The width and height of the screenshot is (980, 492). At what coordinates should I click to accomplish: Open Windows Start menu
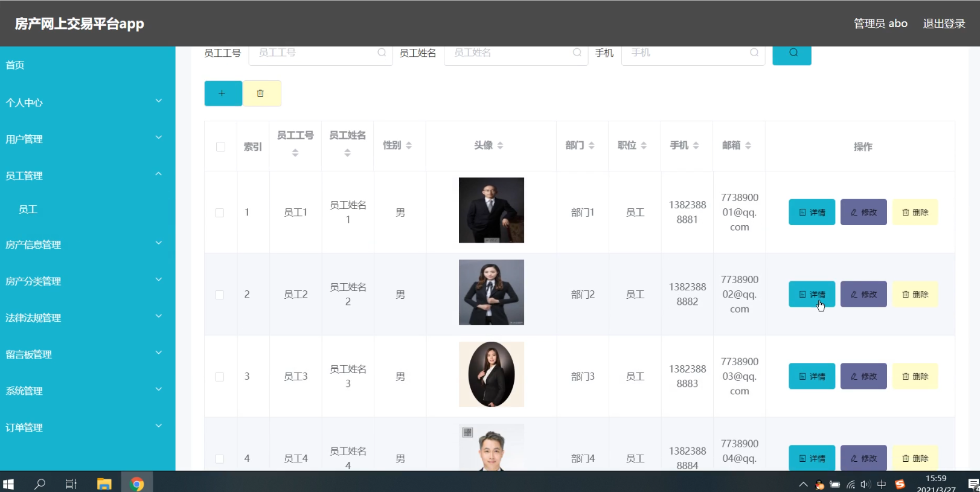pos(8,484)
